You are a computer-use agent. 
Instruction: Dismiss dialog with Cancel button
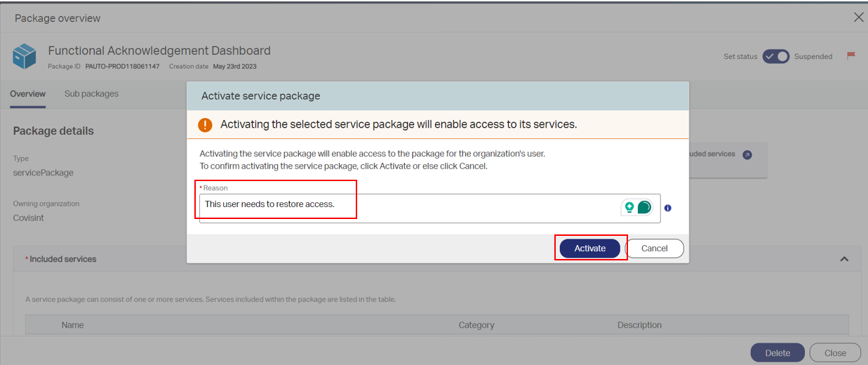pos(655,248)
